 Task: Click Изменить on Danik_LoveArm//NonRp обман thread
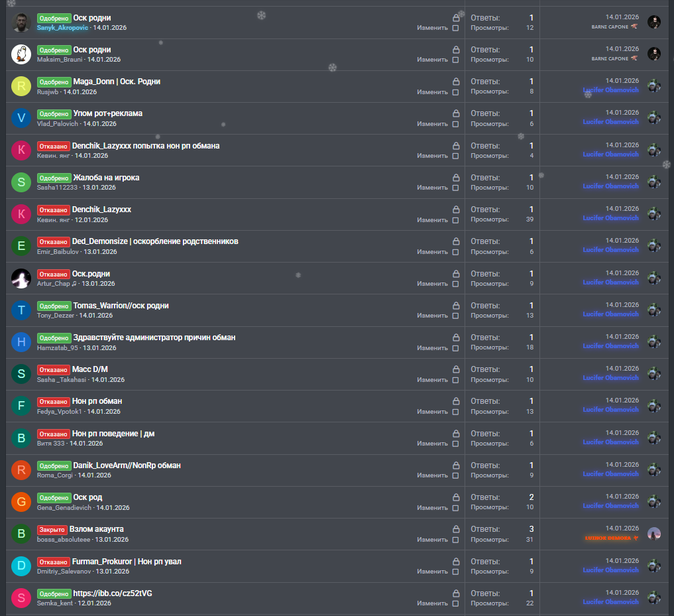click(x=432, y=475)
